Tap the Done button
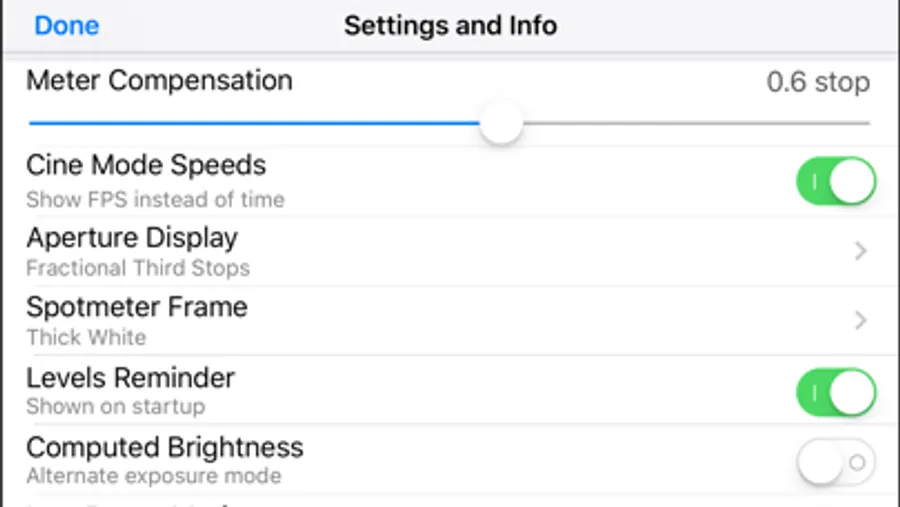The height and width of the screenshot is (507, 900). point(66,25)
